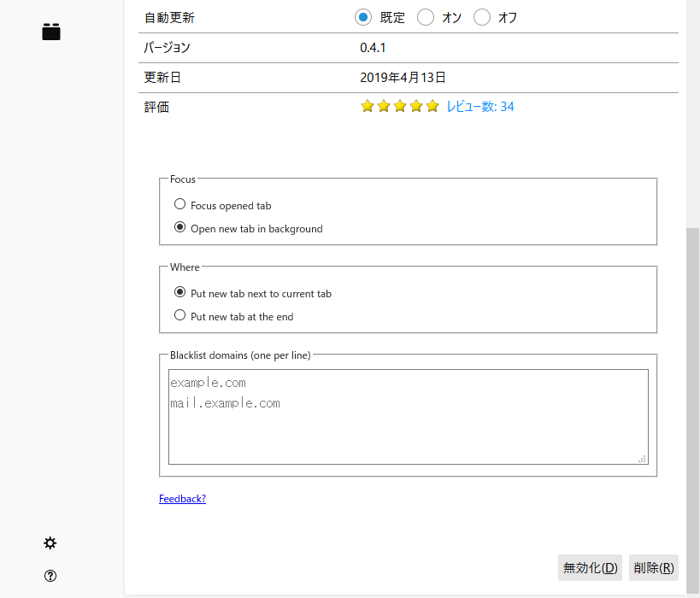The height and width of the screenshot is (598, 700).
Task: Click the version value 0.4.1
Action: [373, 48]
